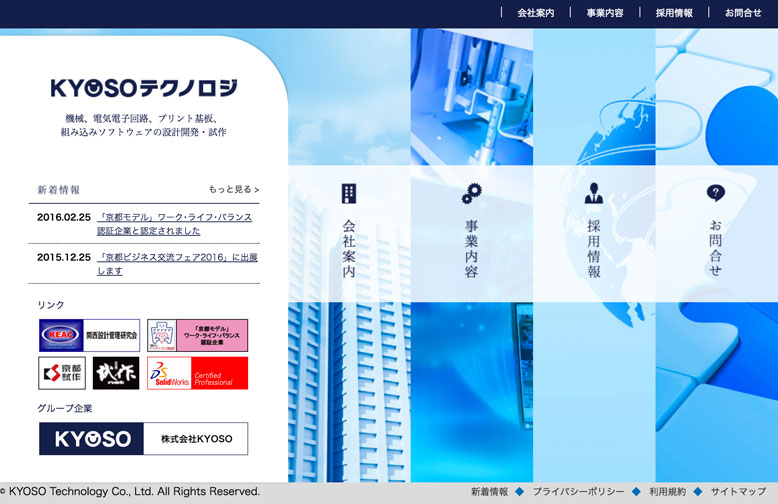Click the date 2016.02.25
The image size is (778, 504).
pos(64,217)
